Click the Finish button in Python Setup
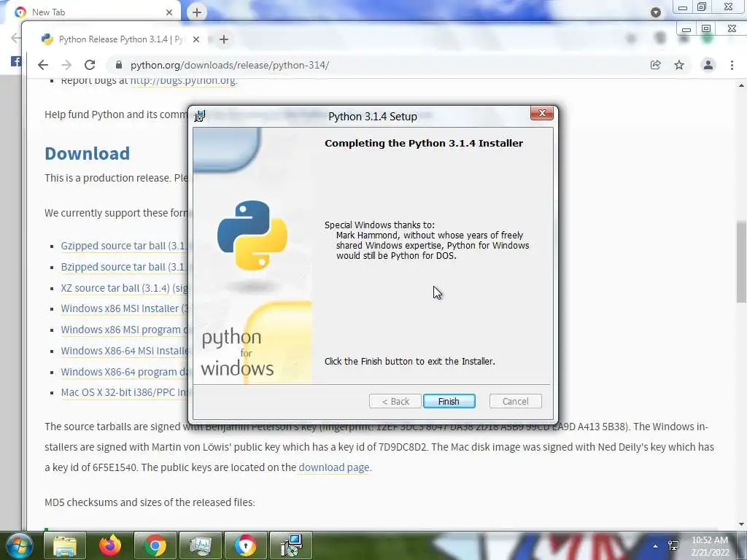 (x=449, y=401)
